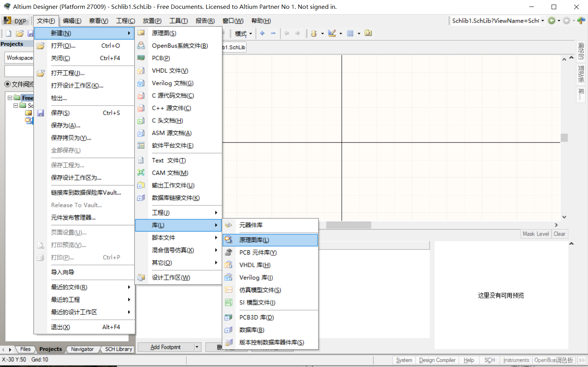Viewport: 588px width, 367px height.
Task: Open the 模式 dropdown
Action: tap(243, 33)
